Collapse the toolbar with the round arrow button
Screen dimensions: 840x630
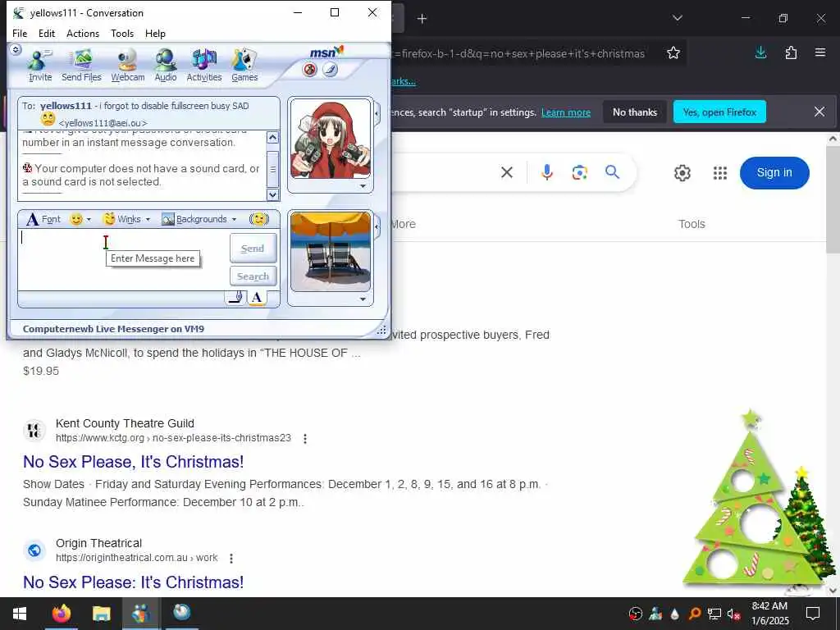16,50
